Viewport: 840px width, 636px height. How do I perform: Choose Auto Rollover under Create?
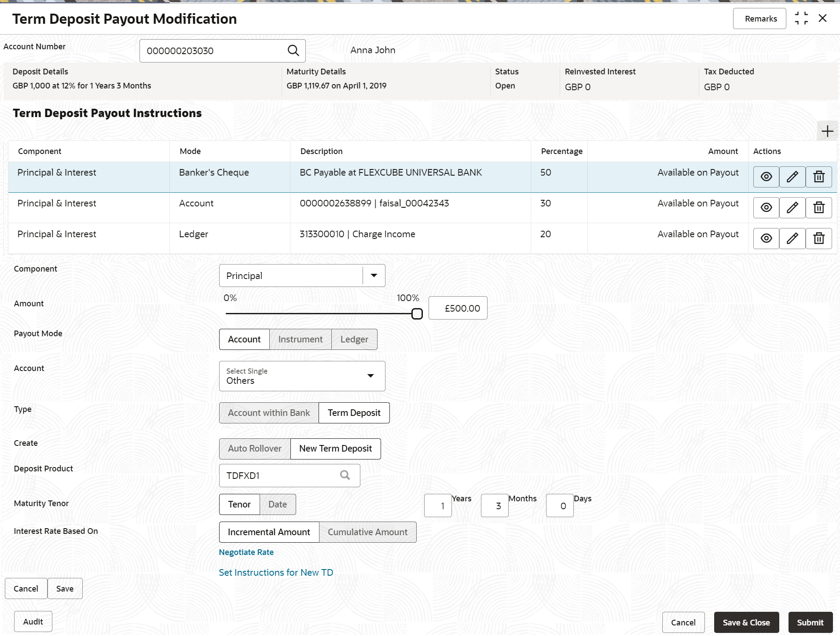point(255,449)
